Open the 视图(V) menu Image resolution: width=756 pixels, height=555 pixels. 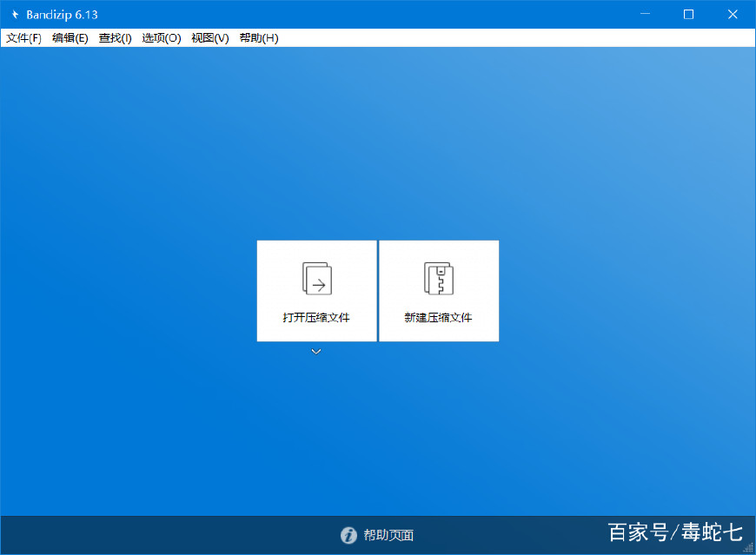click(209, 38)
